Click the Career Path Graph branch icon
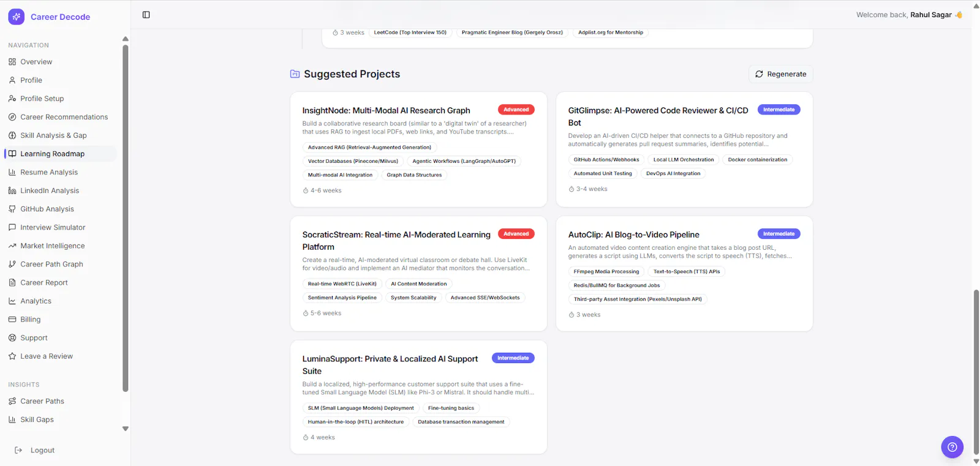This screenshot has width=980, height=466. click(x=12, y=264)
